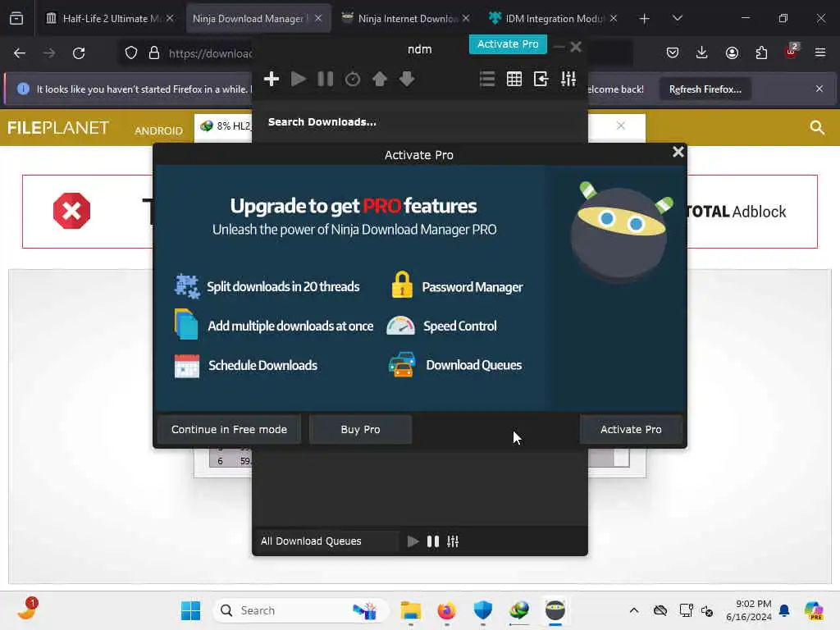Start downloads with ndm toolbar play icon
Viewport: 840px width, 630px height.
coord(299,79)
